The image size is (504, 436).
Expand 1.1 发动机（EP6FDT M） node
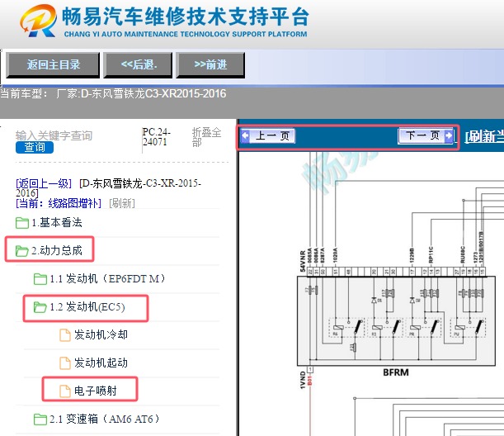108,278
